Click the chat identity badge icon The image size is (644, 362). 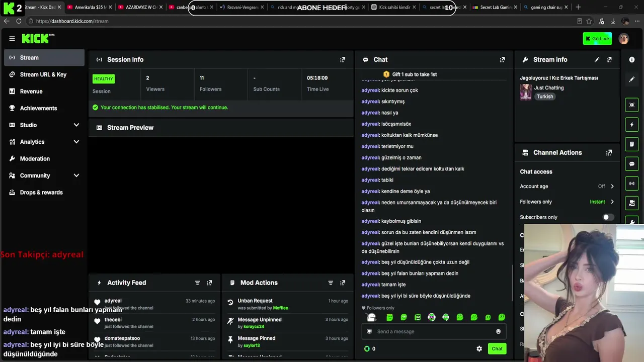(x=369, y=331)
